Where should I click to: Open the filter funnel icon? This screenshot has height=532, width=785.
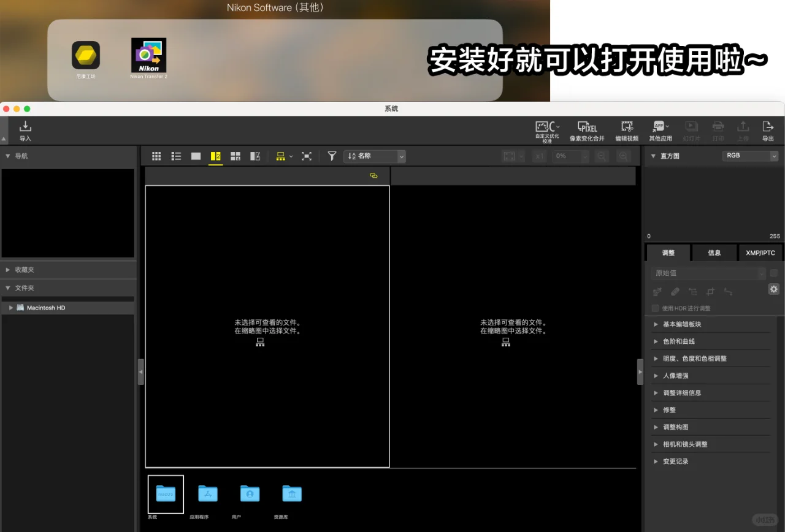click(x=331, y=156)
